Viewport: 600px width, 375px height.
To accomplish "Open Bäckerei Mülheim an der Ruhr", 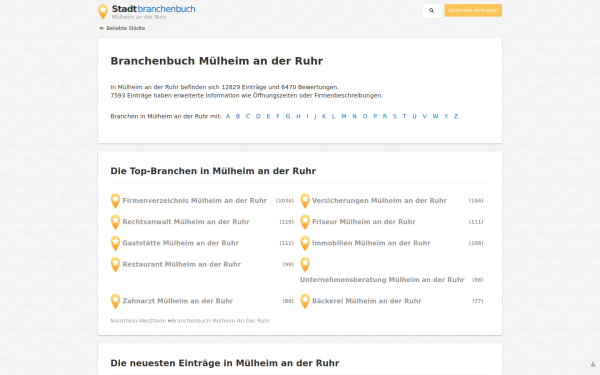I will (367, 301).
